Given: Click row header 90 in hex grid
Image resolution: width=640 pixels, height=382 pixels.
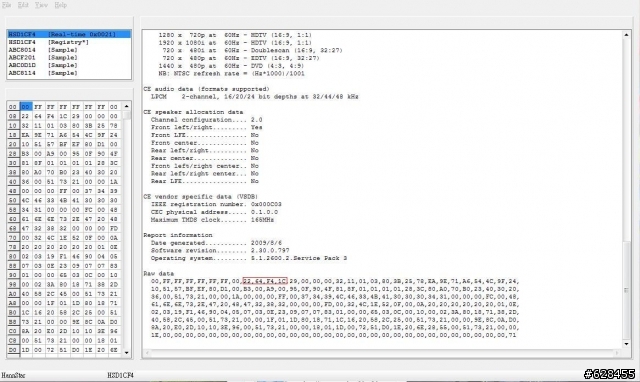Looking at the screenshot, I should (x=13, y=275).
